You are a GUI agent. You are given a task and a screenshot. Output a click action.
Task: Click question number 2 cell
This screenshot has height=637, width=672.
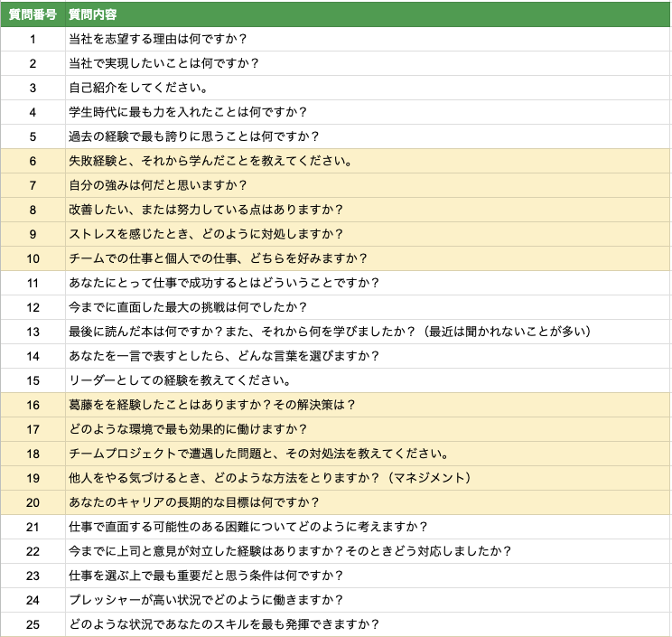click(x=33, y=63)
